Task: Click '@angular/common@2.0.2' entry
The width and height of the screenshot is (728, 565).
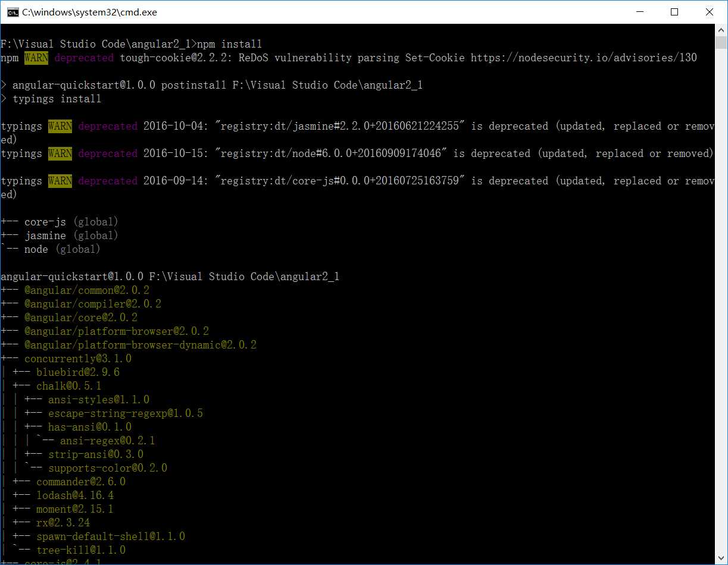Action: pyautogui.click(x=87, y=290)
